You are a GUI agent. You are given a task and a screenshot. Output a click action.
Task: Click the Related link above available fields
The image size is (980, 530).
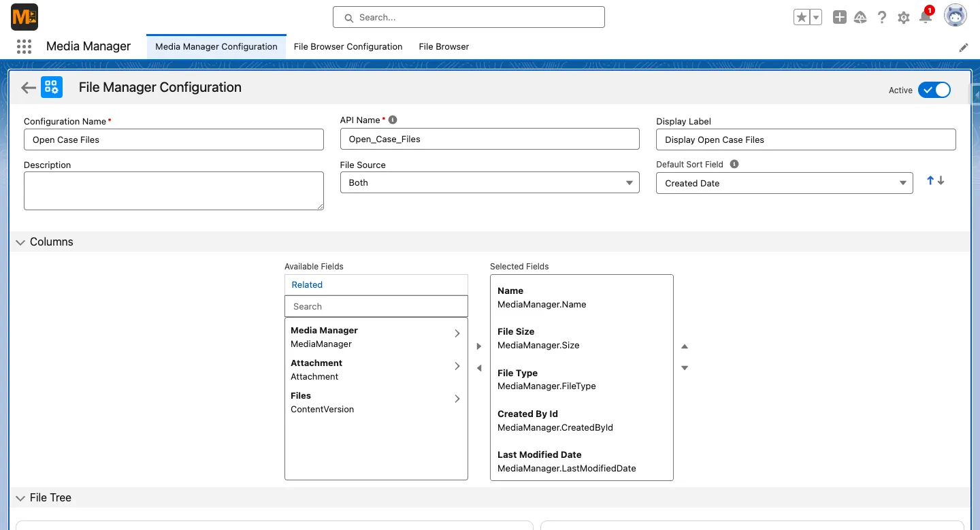[x=306, y=284]
